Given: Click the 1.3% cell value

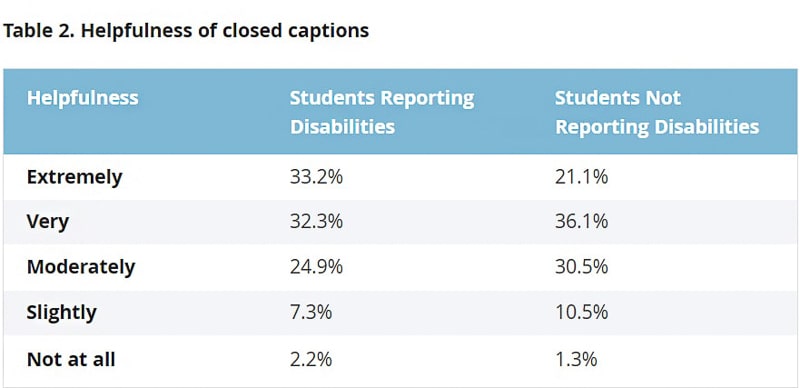Looking at the screenshot, I should [577, 359].
